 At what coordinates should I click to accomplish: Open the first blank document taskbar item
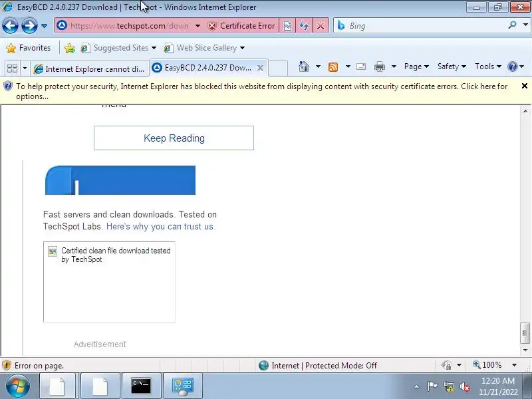click(x=57, y=386)
